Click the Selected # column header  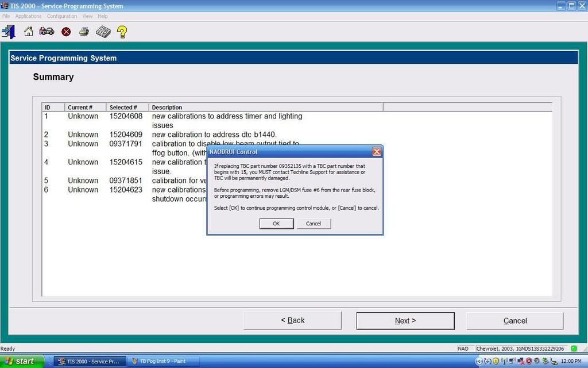[x=127, y=108]
